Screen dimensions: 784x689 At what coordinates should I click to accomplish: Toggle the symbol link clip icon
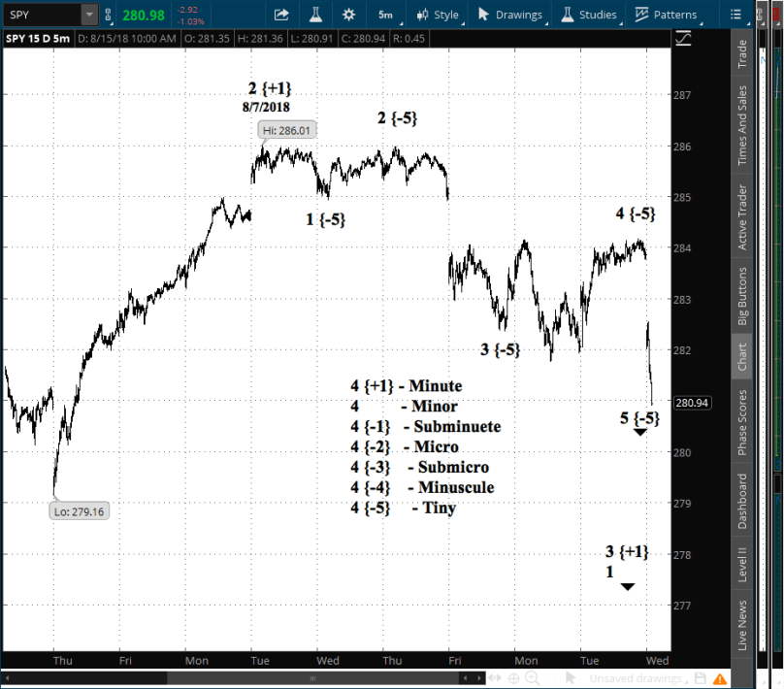[x=108, y=16]
